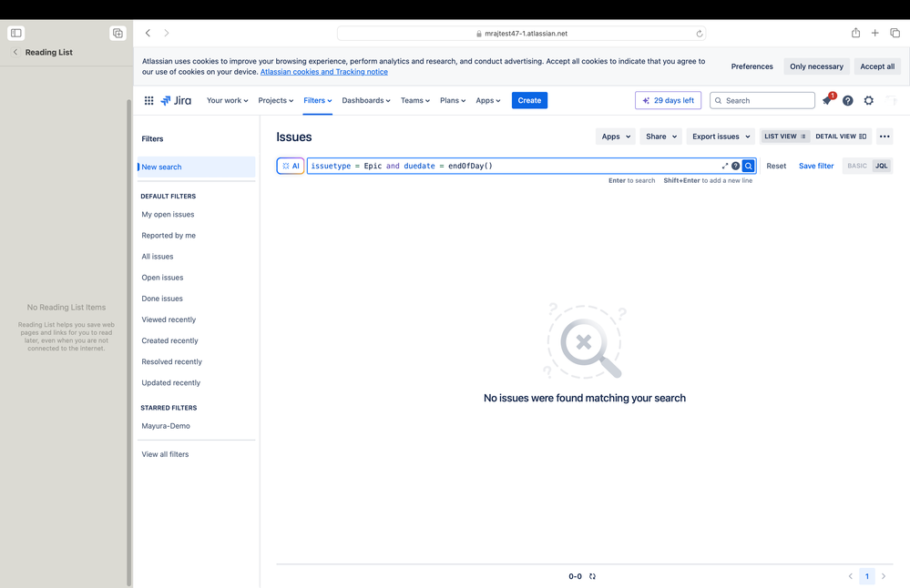The image size is (910, 588).
Task: Click the 29 days left trial indicator
Action: [668, 100]
